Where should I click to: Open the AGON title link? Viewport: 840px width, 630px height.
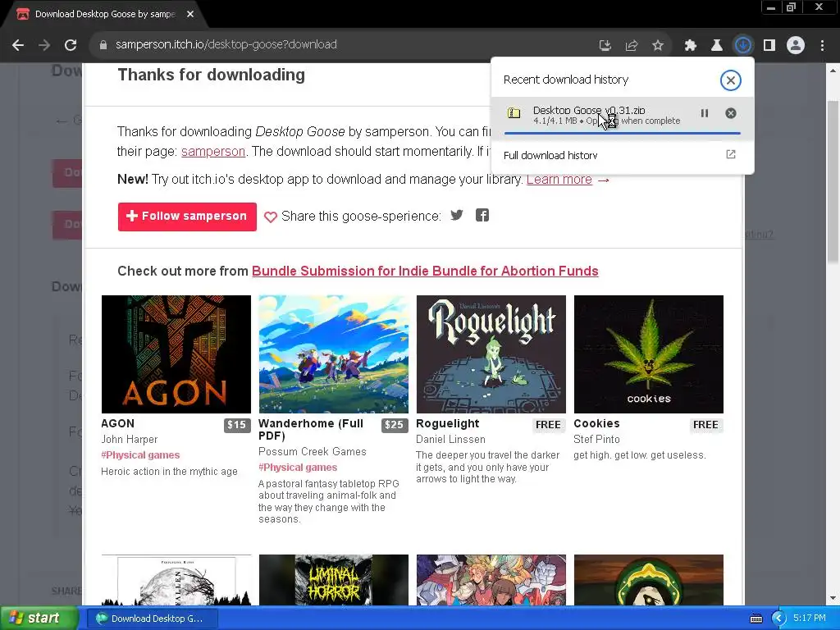click(118, 424)
